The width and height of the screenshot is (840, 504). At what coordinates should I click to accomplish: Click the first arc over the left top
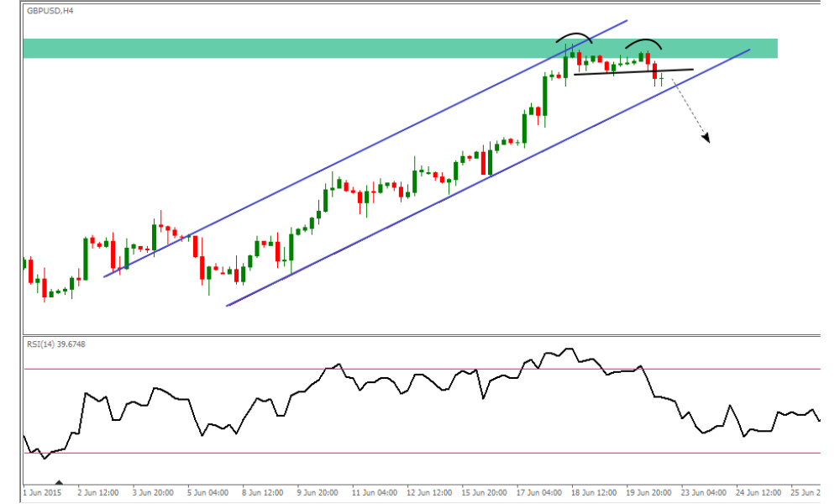coord(574,36)
